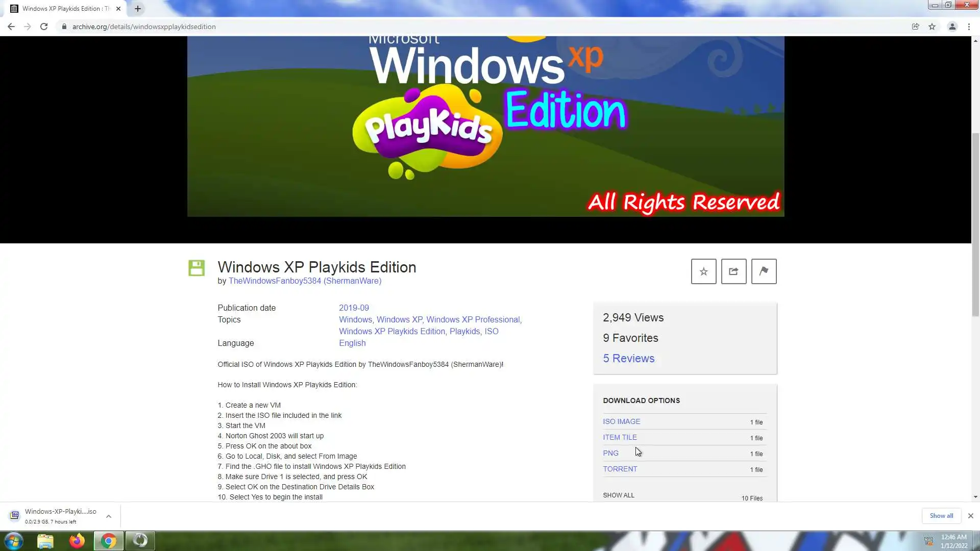
Task: Open Chrome profile avatar icon
Action: coord(952,27)
